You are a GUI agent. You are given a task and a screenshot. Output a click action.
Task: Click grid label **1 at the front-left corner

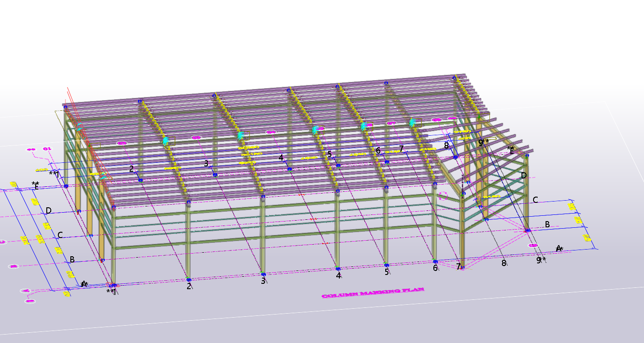point(111,292)
